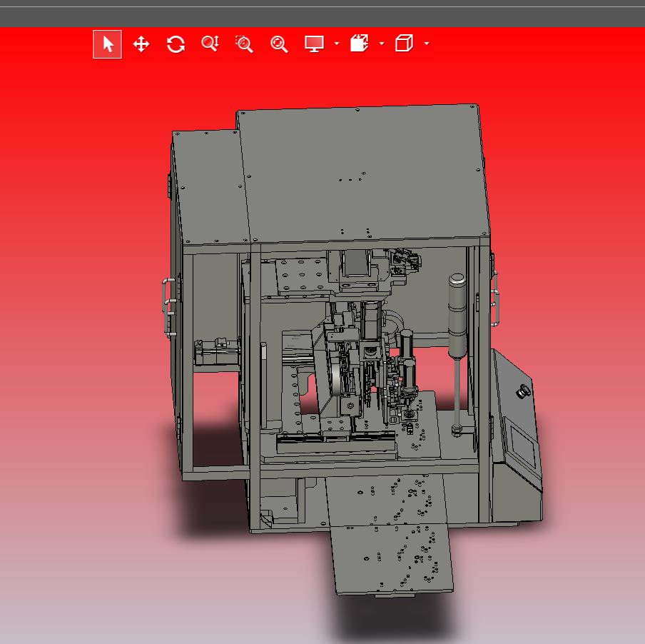Choose the zoom to area tool
Viewport: 645px width, 644px height.
pos(244,44)
